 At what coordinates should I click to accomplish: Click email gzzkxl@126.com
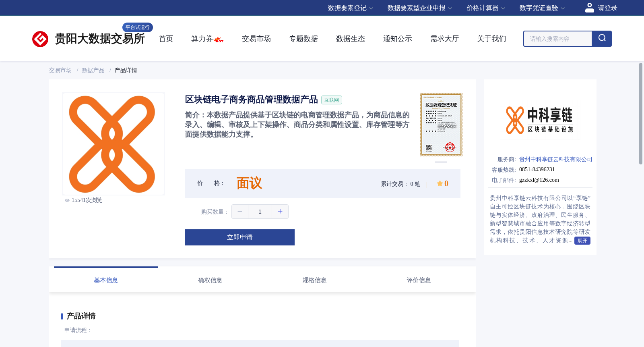tap(539, 180)
